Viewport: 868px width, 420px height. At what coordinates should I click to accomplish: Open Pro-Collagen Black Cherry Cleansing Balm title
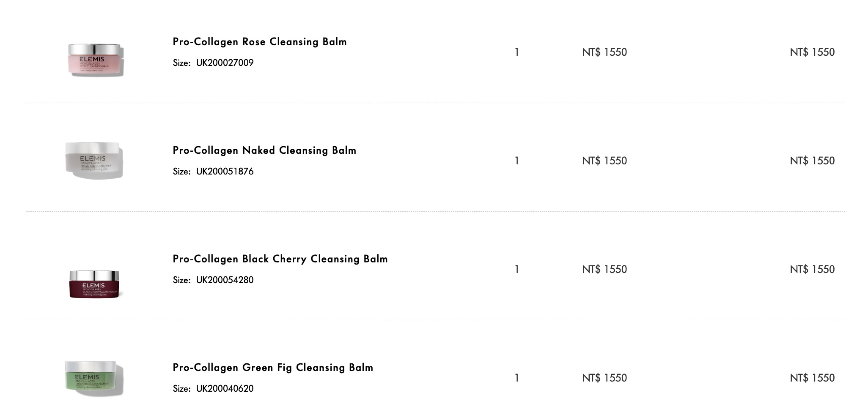pos(280,259)
